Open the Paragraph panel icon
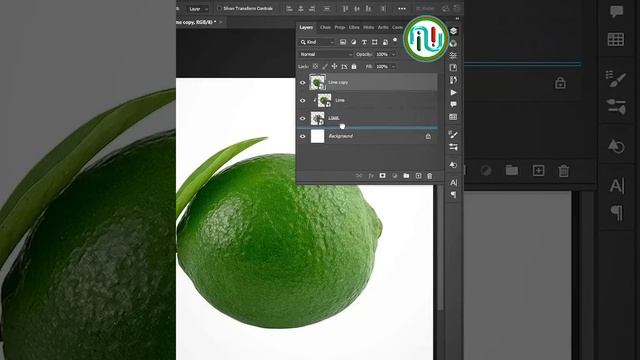This screenshot has height=360, width=640. 453,195
